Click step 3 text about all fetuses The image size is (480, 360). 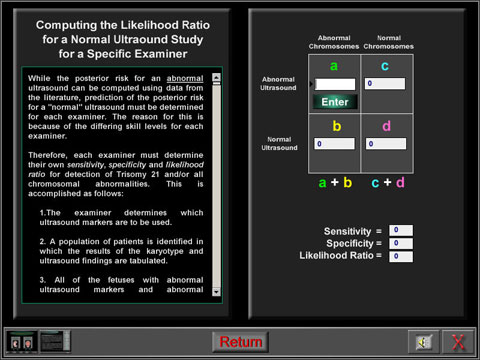121,285
